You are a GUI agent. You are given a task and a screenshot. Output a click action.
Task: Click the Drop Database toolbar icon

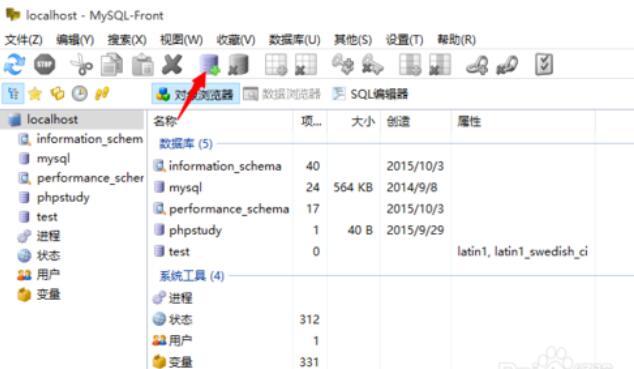click(x=239, y=65)
